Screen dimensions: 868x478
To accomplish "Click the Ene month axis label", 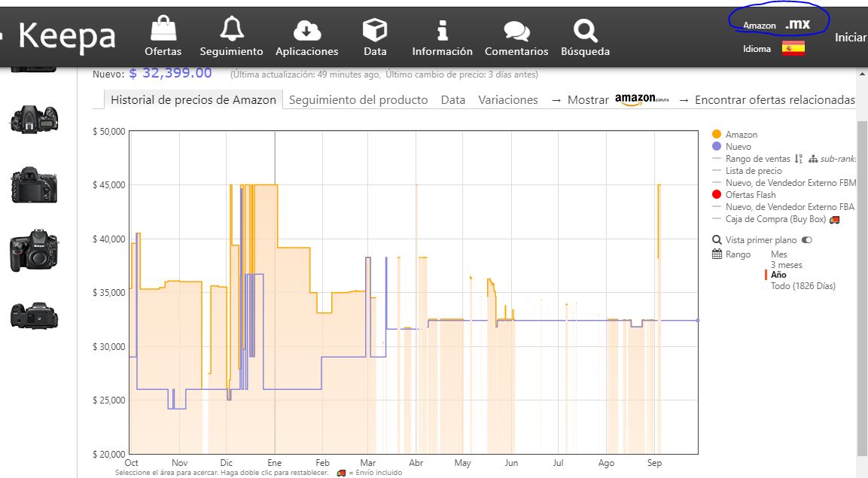I will 275,462.
